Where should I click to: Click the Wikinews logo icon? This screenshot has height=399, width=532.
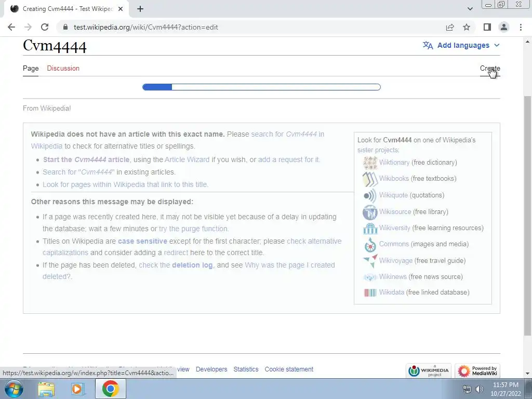pos(370,277)
